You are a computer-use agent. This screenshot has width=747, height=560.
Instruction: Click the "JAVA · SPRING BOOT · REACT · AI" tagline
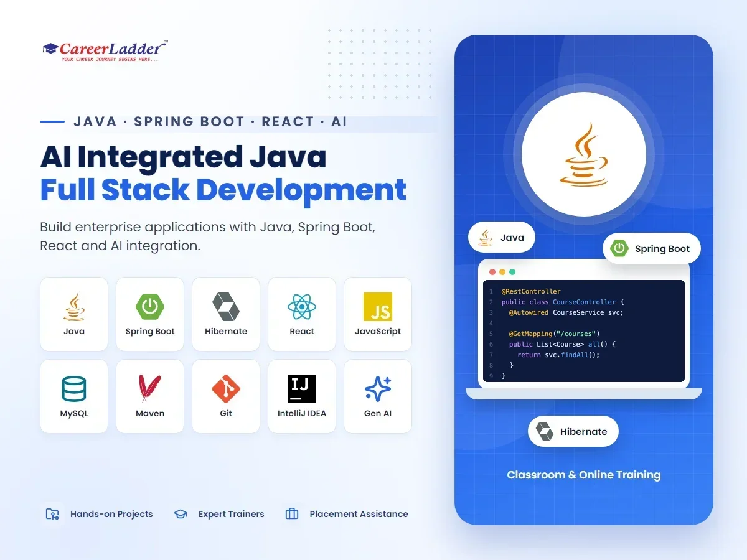[210, 121]
